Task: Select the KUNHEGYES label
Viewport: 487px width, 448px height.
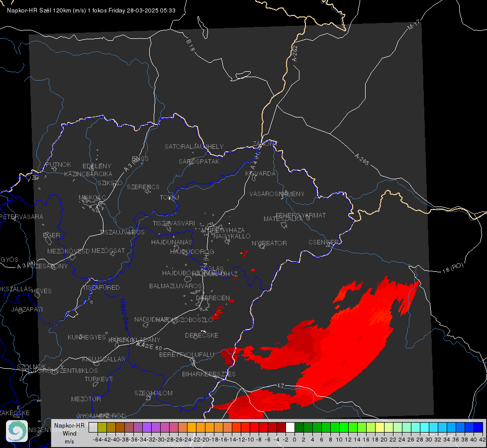Action: pyautogui.click(x=87, y=337)
